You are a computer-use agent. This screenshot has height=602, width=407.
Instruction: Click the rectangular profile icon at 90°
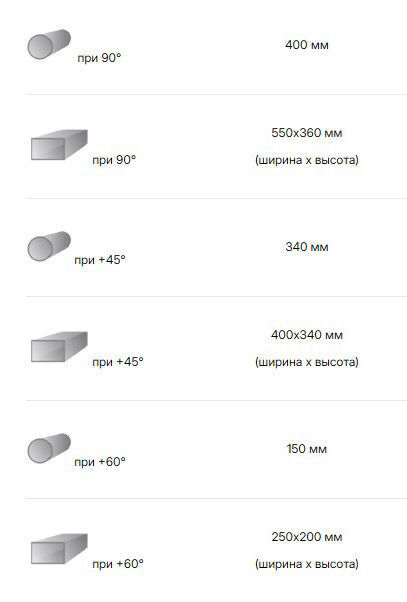[59, 145]
